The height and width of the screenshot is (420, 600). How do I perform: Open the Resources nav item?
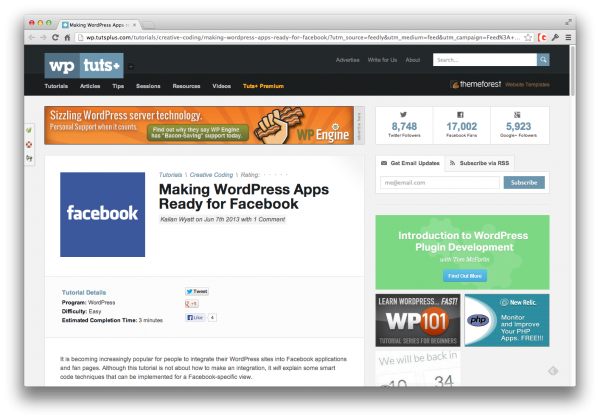186,86
